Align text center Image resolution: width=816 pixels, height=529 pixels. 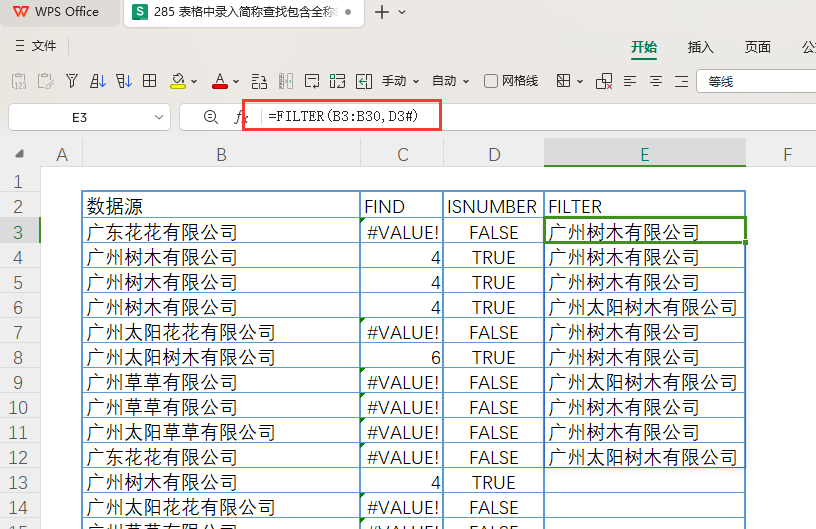coord(656,81)
